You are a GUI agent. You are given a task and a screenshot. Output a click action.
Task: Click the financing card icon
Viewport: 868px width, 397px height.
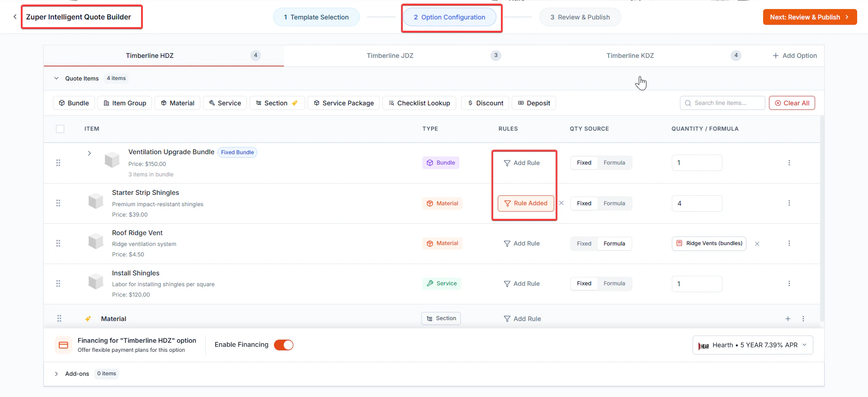point(64,345)
